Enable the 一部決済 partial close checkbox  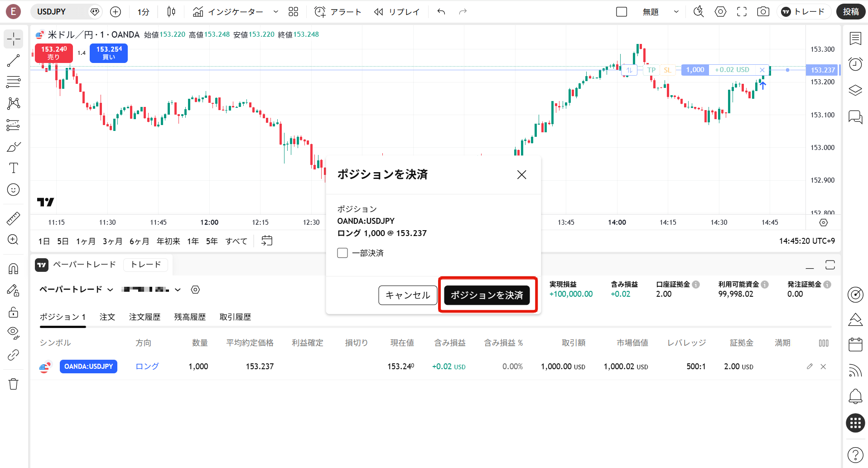coord(342,253)
